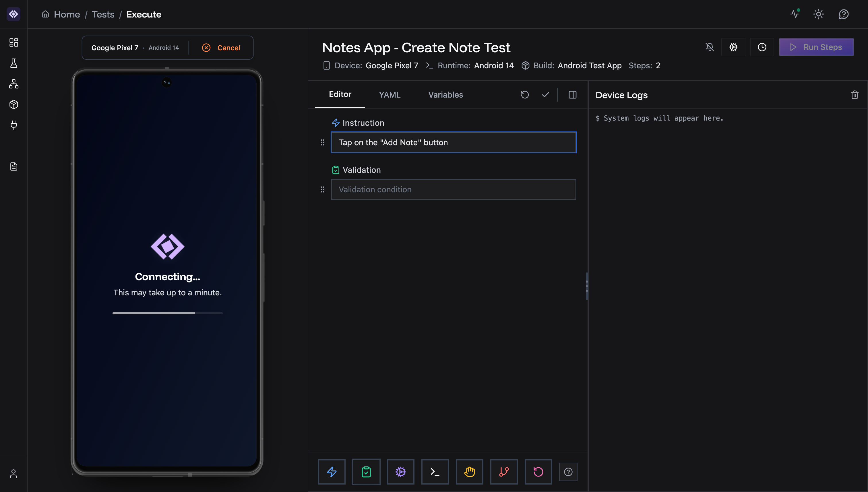The image size is (868, 492).
Task: Select the git branch step tool
Action: click(504, 472)
